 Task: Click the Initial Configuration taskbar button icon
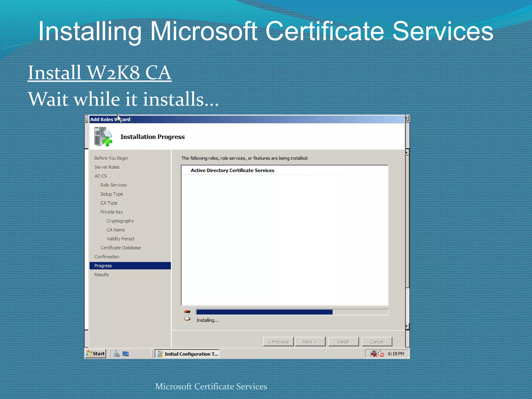160,354
